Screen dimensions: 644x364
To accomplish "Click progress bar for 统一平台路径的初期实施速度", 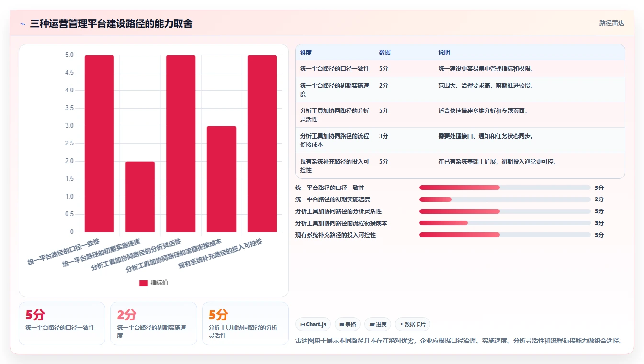I will (505, 199).
